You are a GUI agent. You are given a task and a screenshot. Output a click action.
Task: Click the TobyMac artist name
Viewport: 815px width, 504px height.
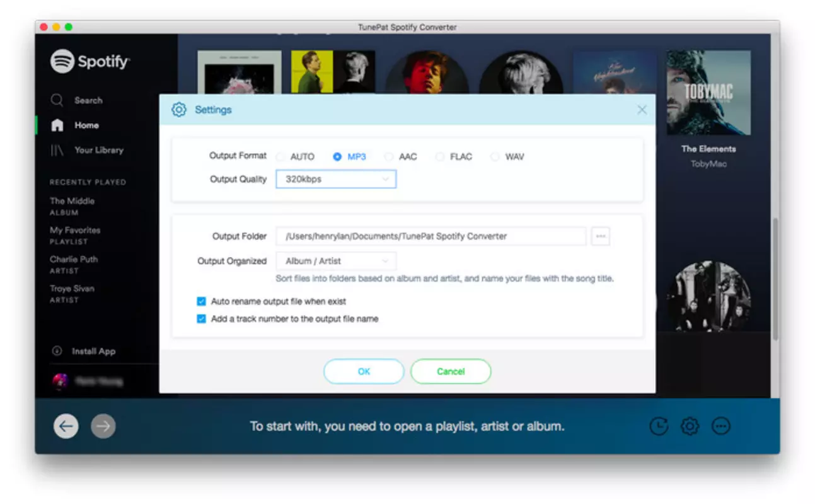click(x=708, y=164)
